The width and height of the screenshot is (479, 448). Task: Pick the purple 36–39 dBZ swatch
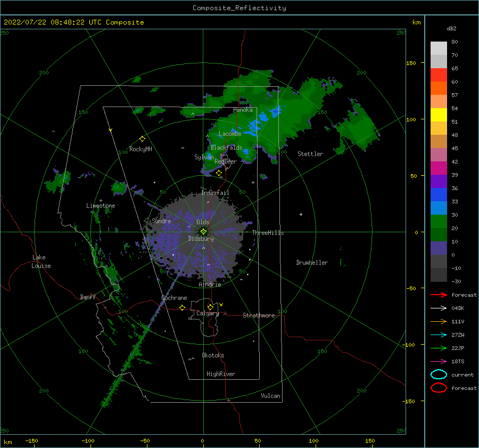(439, 181)
